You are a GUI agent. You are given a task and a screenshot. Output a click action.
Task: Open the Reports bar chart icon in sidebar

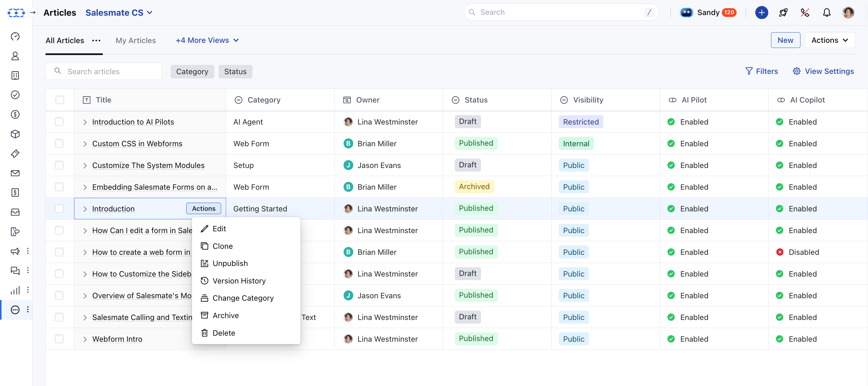pos(15,290)
